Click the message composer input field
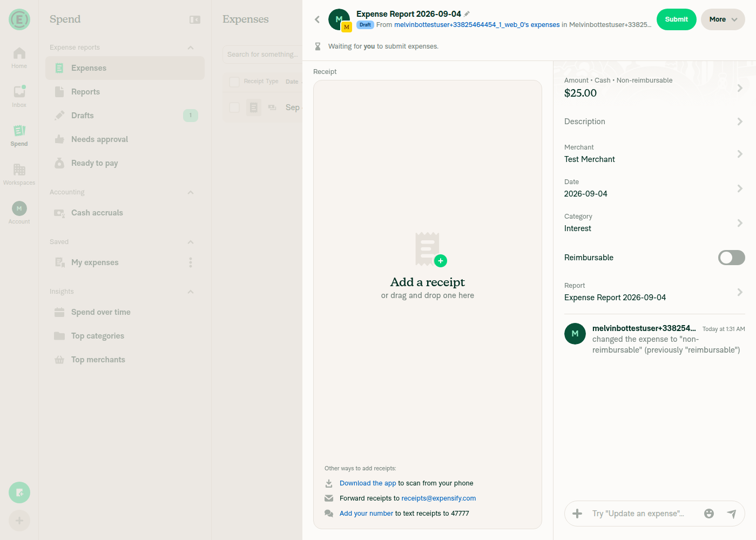The height and width of the screenshot is (540, 756). click(x=643, y=514)
